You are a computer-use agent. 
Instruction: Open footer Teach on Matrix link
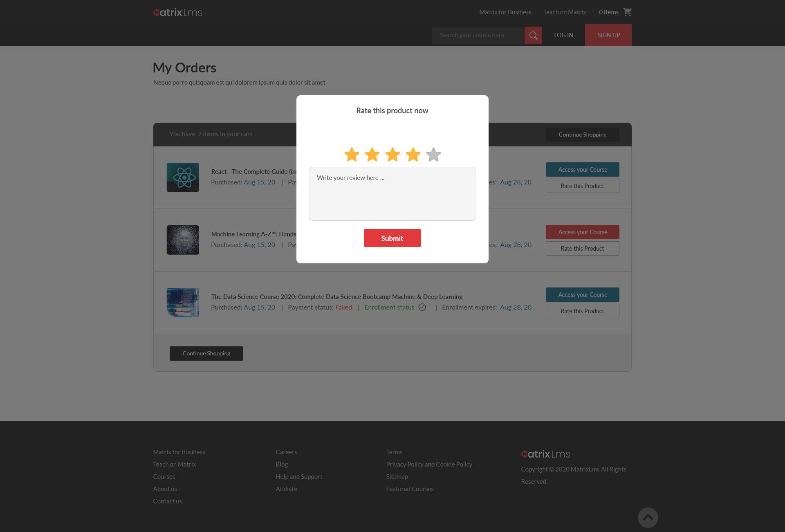[x=175, y=464]
